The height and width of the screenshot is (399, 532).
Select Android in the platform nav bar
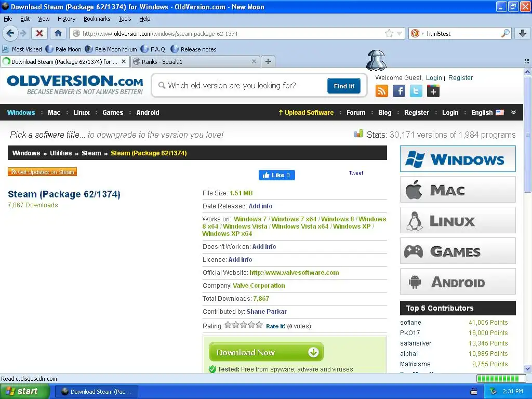(x=148, y=113)
